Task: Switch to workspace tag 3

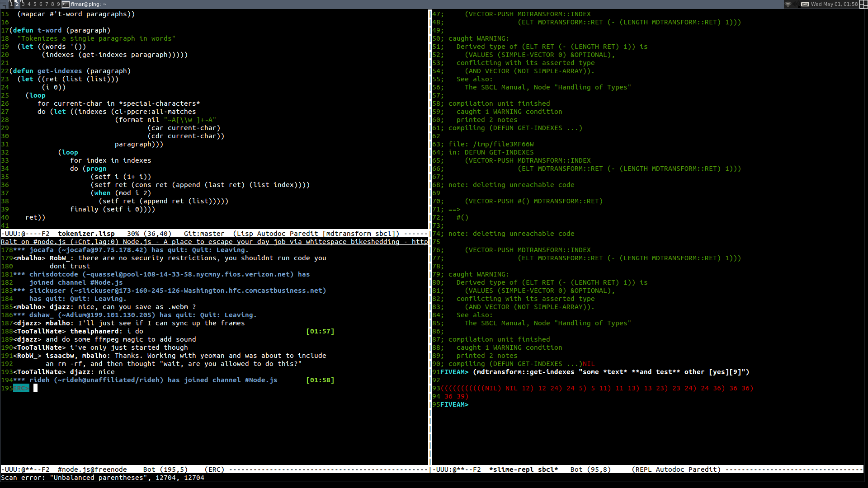Action: pyautogui.click(x=24, y=4)
